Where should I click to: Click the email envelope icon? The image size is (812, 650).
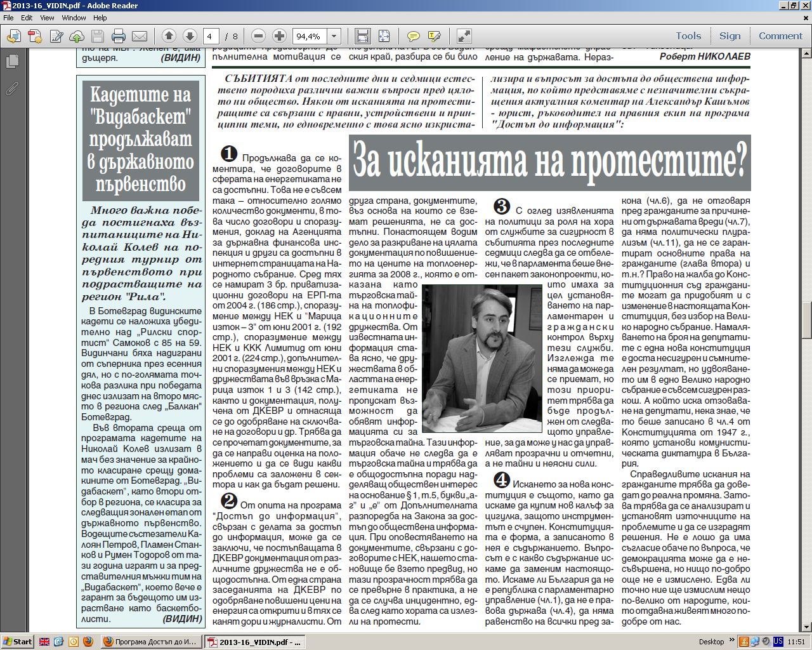[140, 36]
